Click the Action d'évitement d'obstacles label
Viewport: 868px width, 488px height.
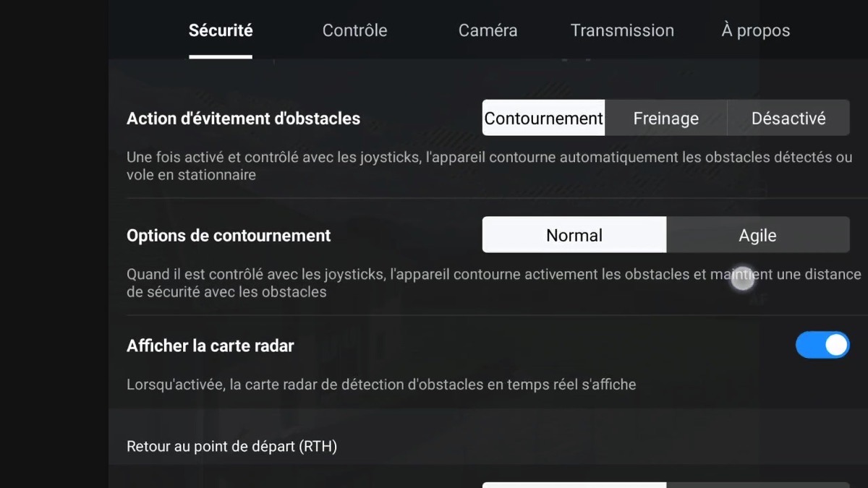point(243,119)
